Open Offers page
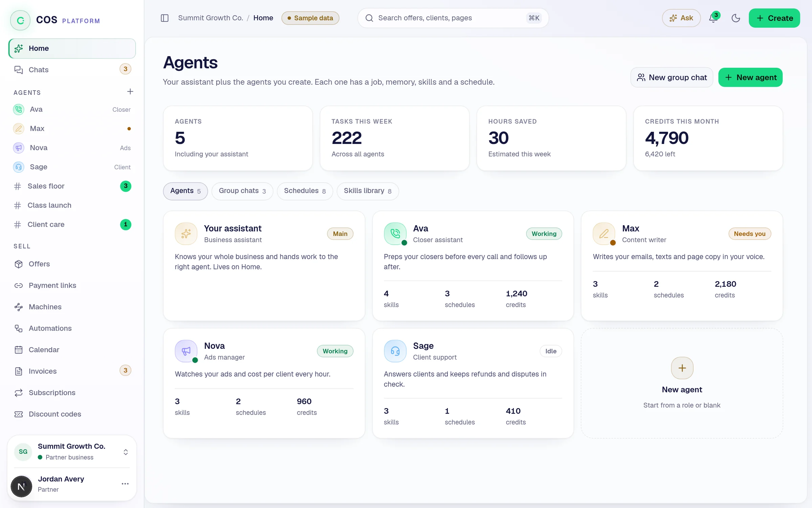812x508 pixels. tap(72, 264)
